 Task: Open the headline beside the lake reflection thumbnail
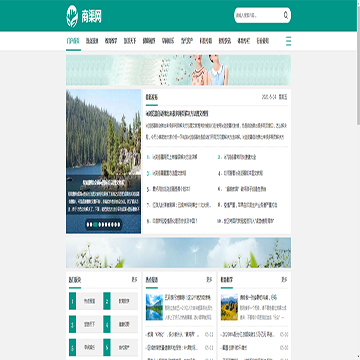tap(187, 297)
